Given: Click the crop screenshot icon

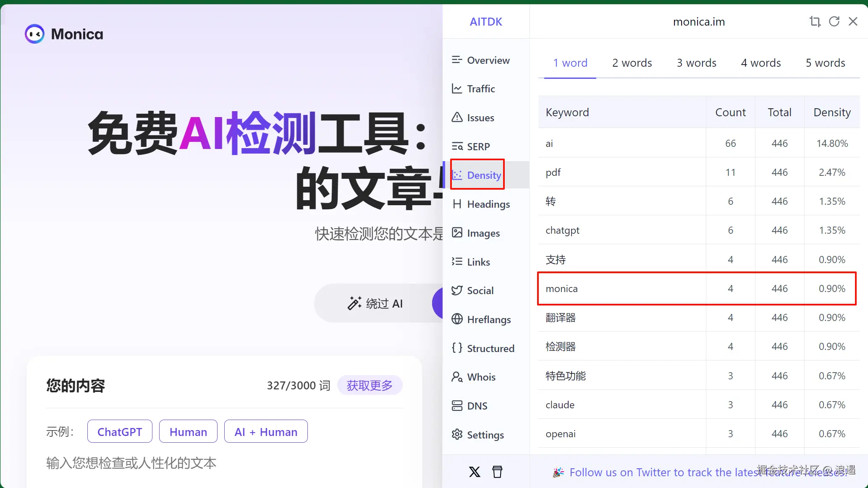Looking at the screenshot, I should 815,21.
